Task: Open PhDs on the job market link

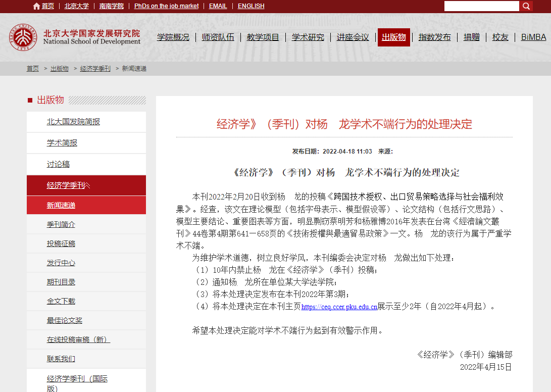Action: pyautogui.click(x=166, y=6)
